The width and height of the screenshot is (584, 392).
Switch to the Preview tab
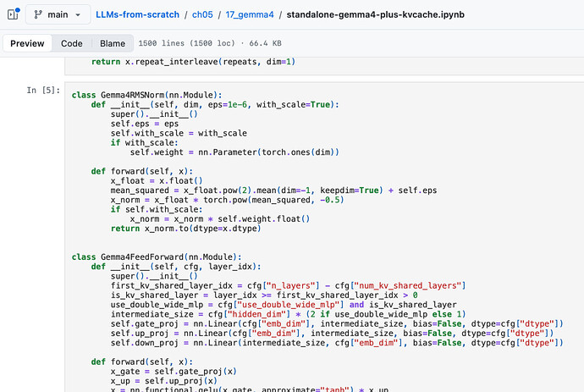pyautogui.click(x=27, y=43)
